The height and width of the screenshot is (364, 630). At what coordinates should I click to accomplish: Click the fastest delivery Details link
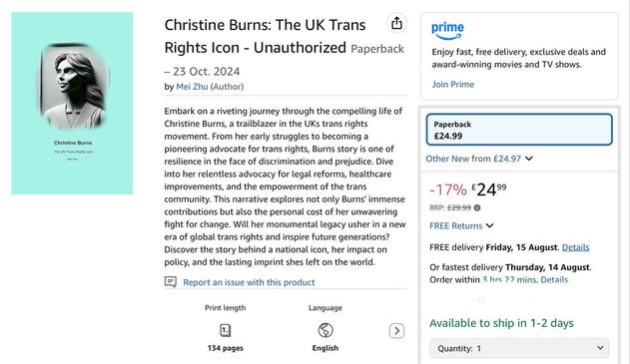tap(554, 279)
